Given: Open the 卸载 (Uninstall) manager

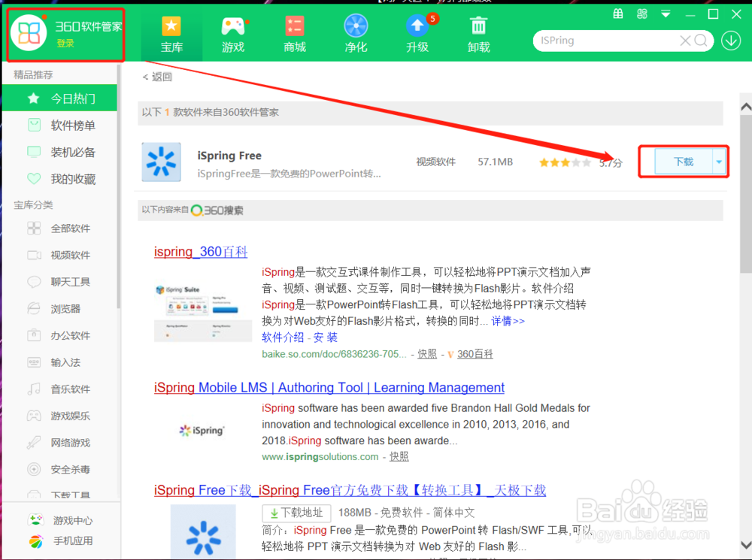Looking at the screenshot, I should tap(478, 33).
